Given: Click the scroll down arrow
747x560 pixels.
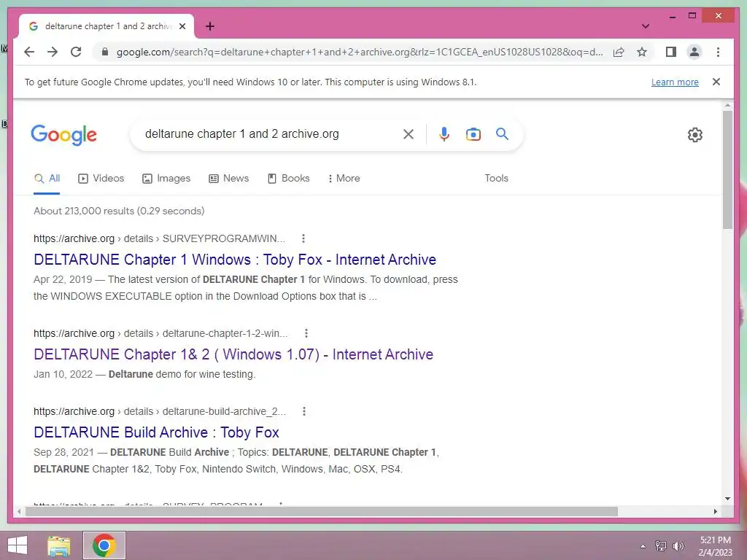Looking at the screenshot, I should coord(727,499).
